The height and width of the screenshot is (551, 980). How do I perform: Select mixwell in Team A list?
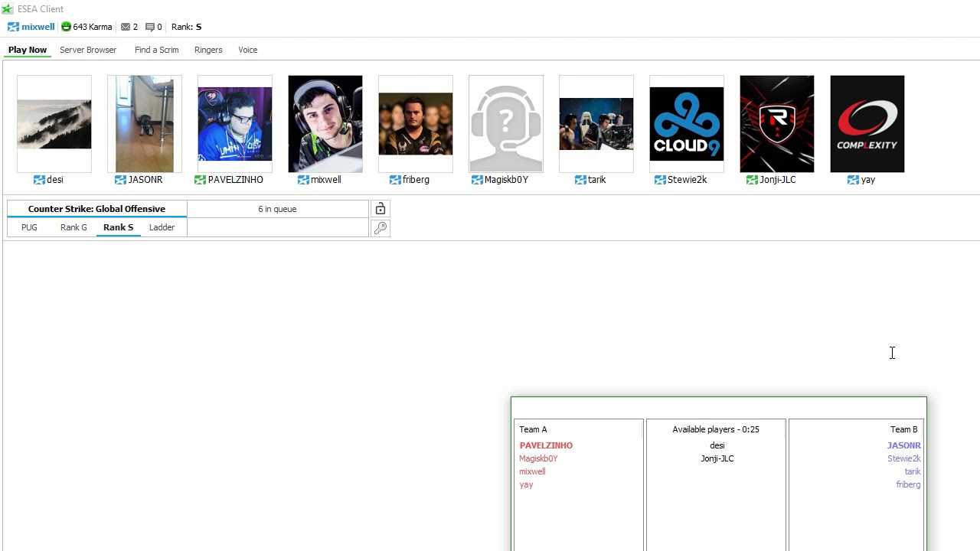(532, 471)
